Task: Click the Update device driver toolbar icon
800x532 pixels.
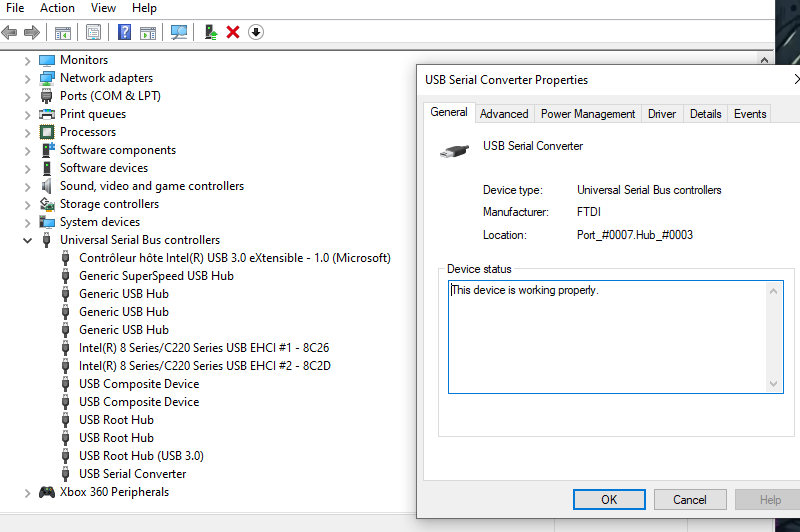Action: (x=211, y=32)
